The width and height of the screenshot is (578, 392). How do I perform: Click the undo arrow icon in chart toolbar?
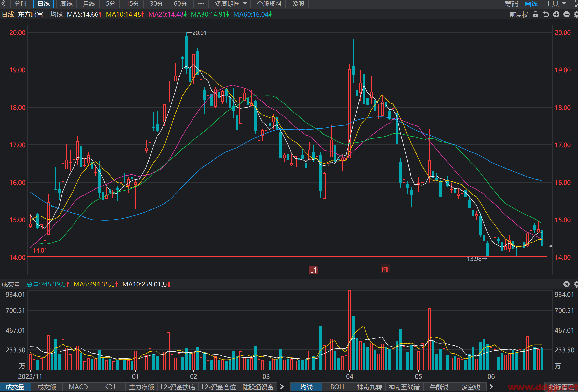546,15
